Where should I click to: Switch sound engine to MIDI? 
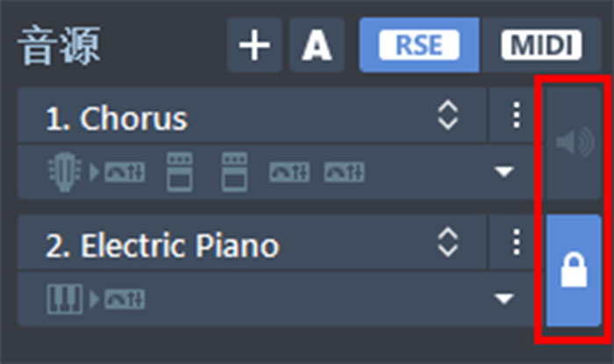tap(541, 45)
